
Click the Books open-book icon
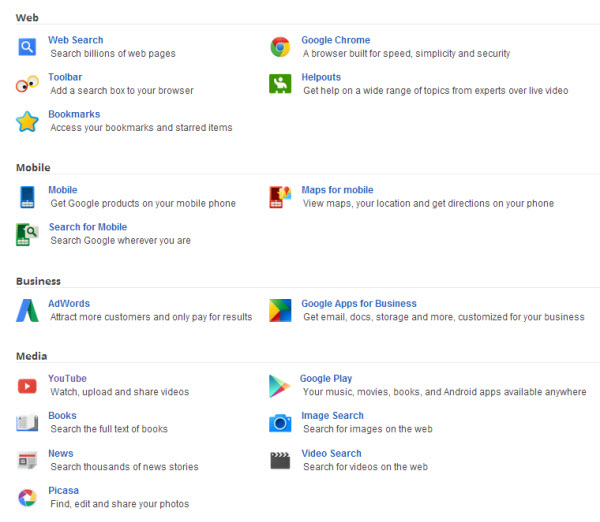click(x=27, y=423)
